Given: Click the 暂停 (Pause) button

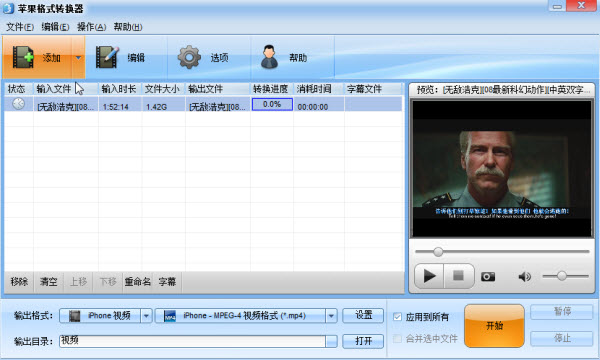Looking at the screenshot, I should tap(562, 312).
